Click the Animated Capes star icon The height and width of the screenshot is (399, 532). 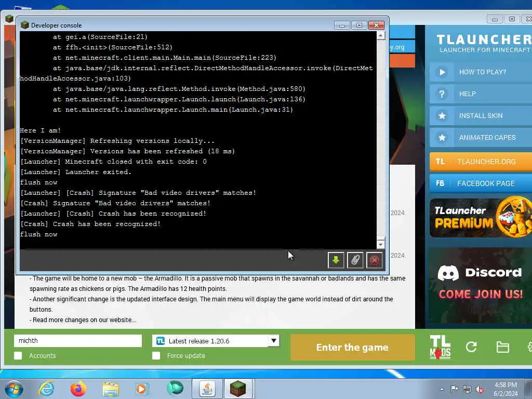[442, 137]
